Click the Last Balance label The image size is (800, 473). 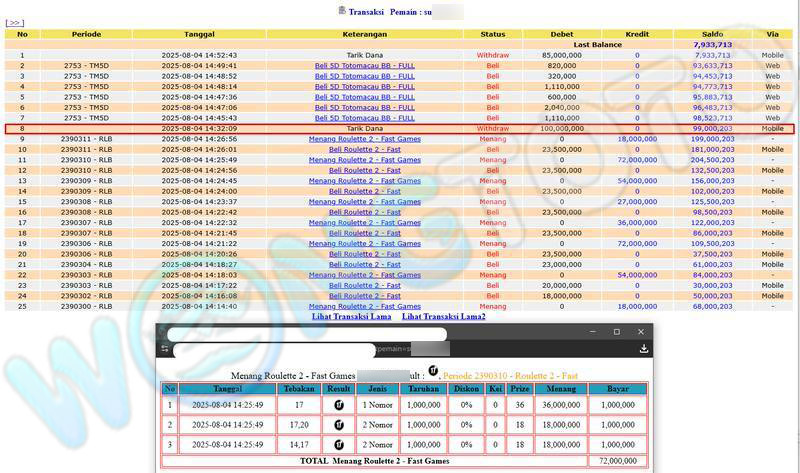597,44
